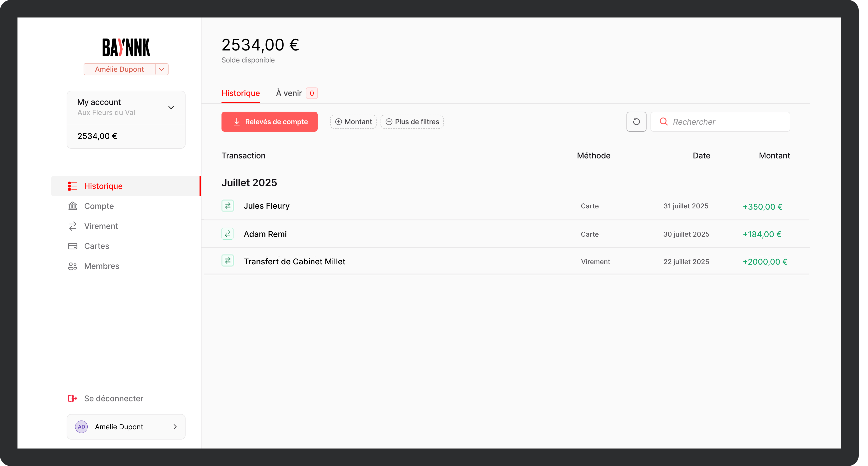The height and width of the screenshot is (466, 868).
Task: Click the refresh button
Action: [636, 122]
